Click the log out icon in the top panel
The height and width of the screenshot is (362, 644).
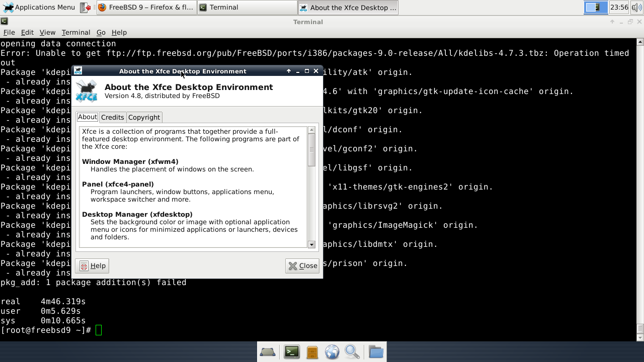[x=86, y=8]
